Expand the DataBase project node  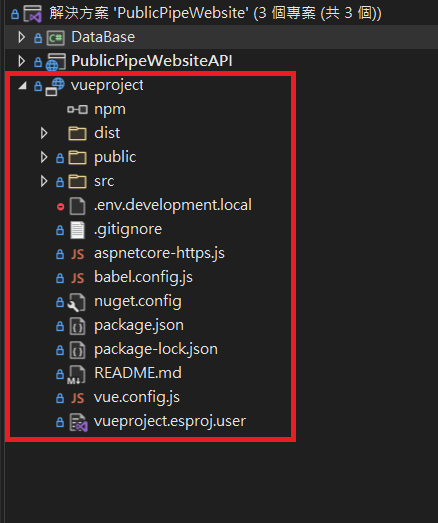pyautogui.click(x=21, y=37)
